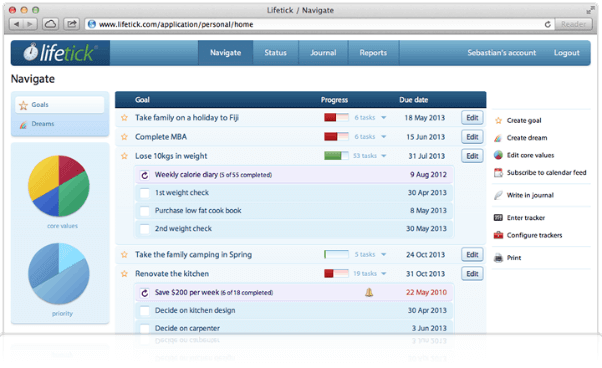Click the progress bar of Complete MBA
The height and width of the screenshot is (368, 602).
tap(336, 137)
